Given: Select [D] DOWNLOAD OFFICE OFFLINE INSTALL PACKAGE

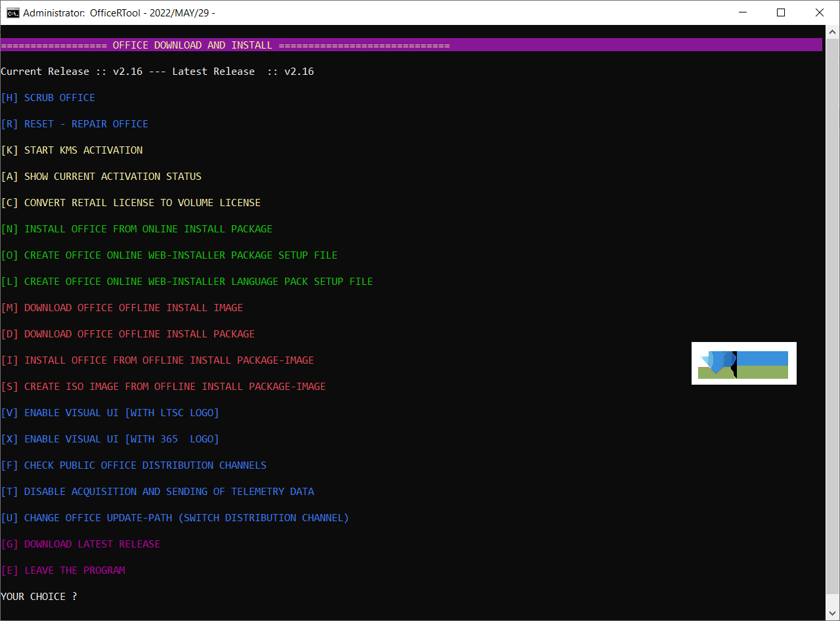Looking at the screenshot, I should 128,334.
